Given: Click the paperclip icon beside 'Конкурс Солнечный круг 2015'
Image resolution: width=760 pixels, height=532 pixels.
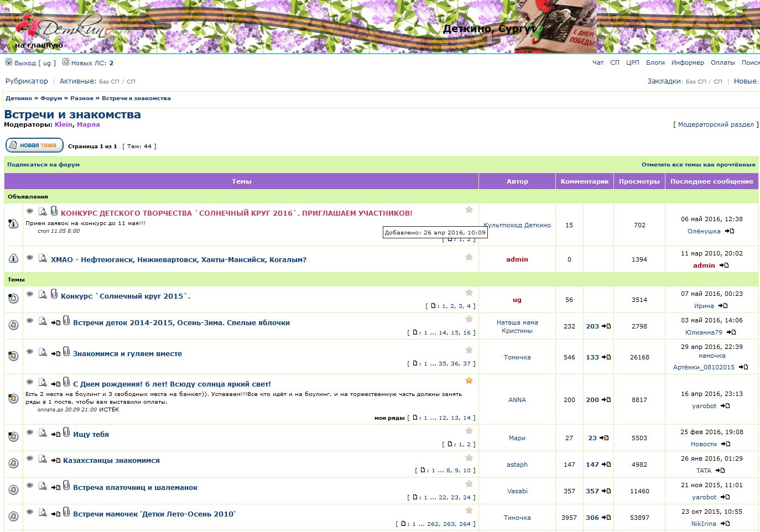Looking at the screenshot, I should click(54, 294).
